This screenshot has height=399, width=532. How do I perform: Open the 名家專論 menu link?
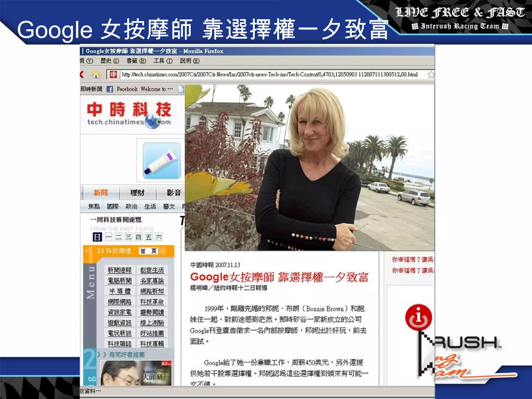pos(152,281)
